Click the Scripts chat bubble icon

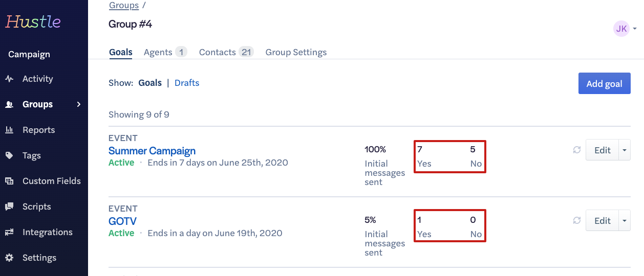[x=9, y=206]
